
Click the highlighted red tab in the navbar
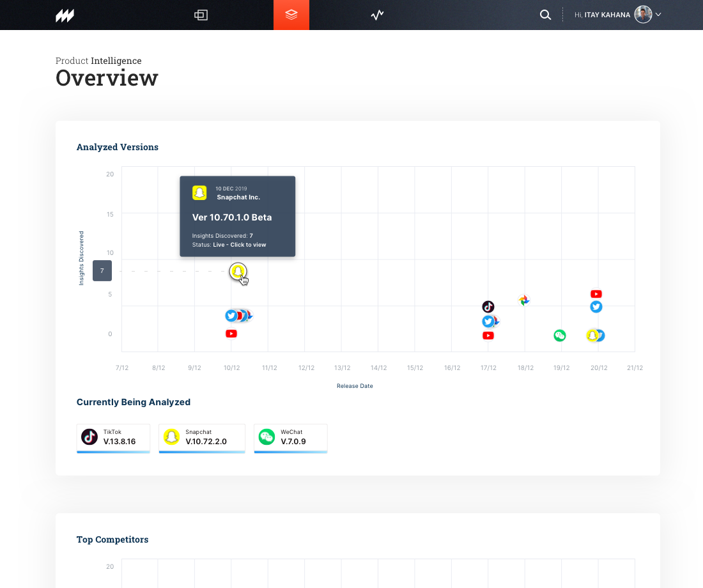coord(291,15)
